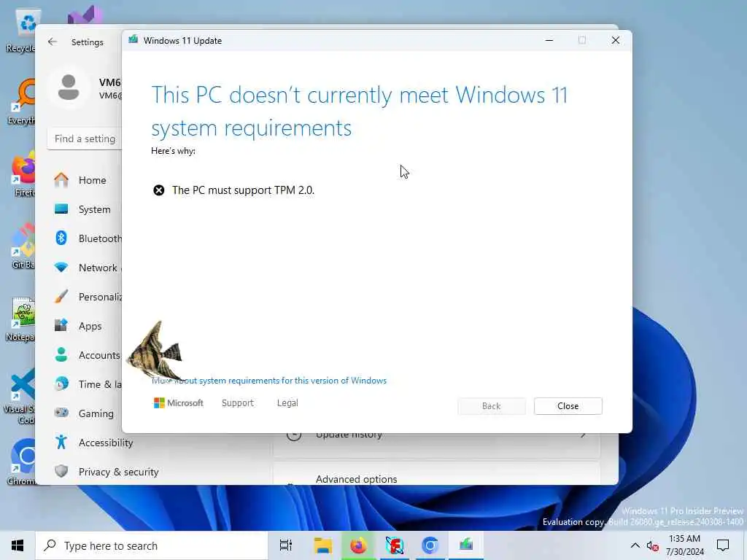Expand the Update history chevron arrow
Image resolution: width=747 pixels, height=560 pixels.
(583, 435)
